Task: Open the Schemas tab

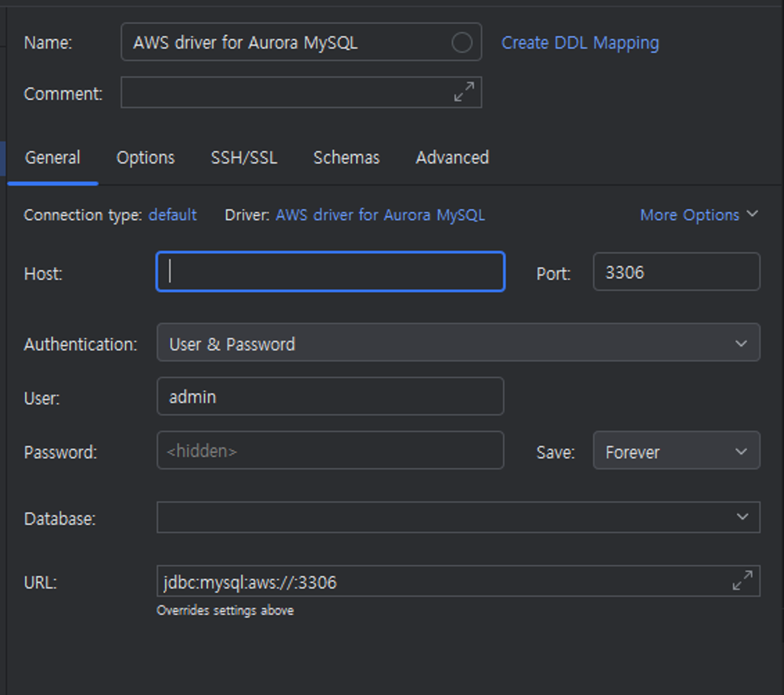Action: click(x=347, y=158)
